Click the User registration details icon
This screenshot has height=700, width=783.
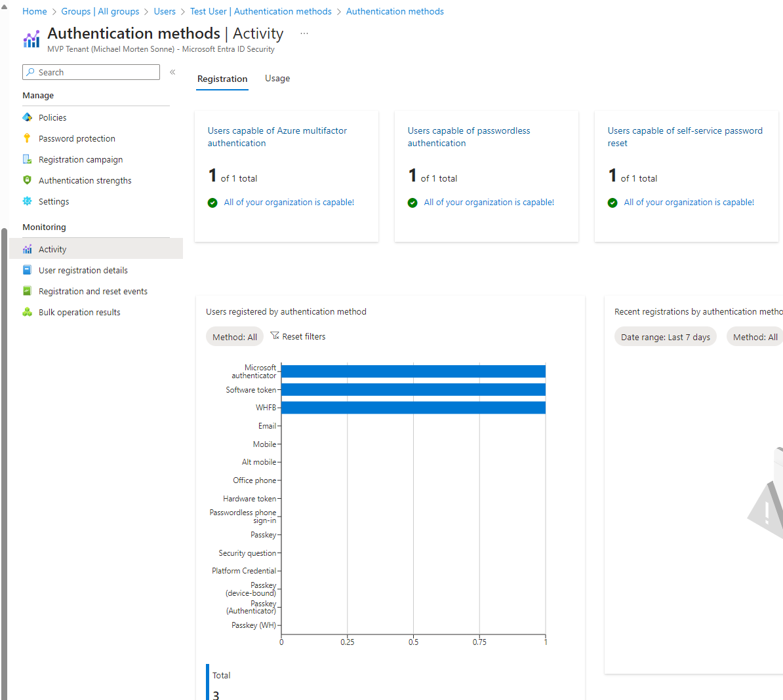[27, 270]
